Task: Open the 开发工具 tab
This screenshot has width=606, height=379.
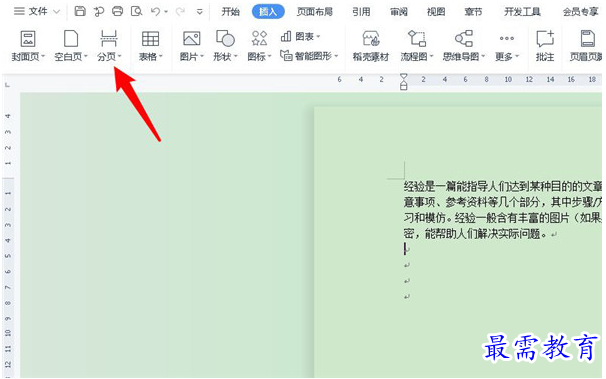Action: (x=522, y=12)
